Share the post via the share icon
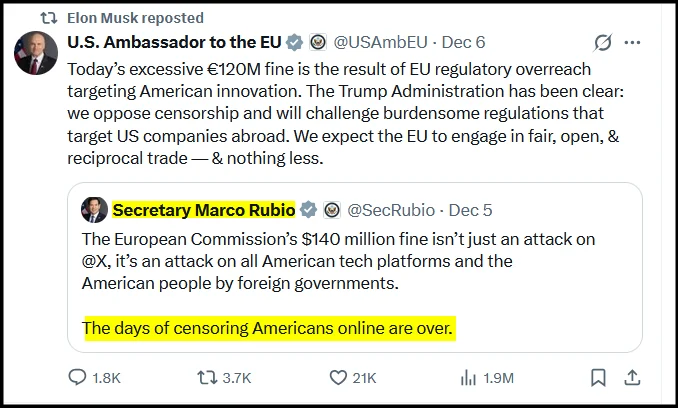 (631, 377)
